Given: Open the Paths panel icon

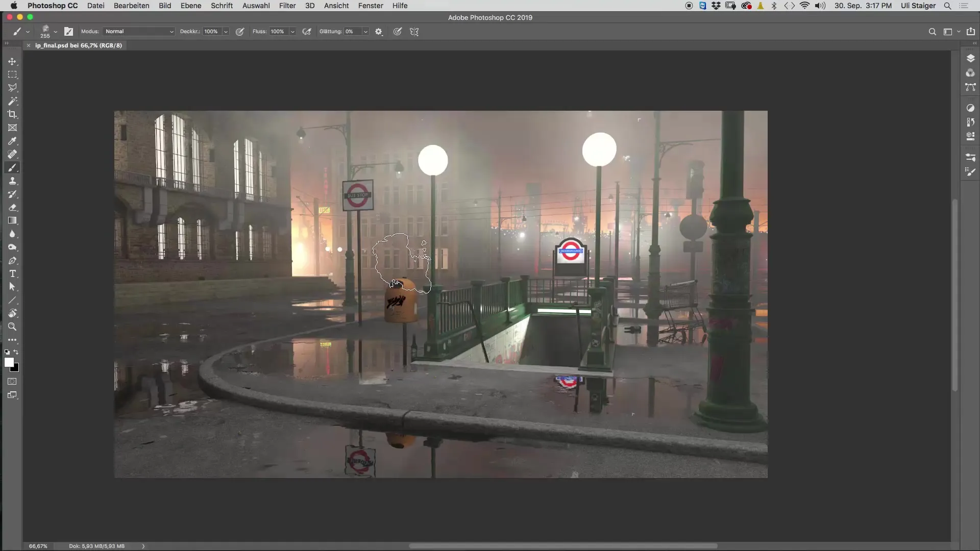Looking at the screenshot, I should click(x=970, y=87).
